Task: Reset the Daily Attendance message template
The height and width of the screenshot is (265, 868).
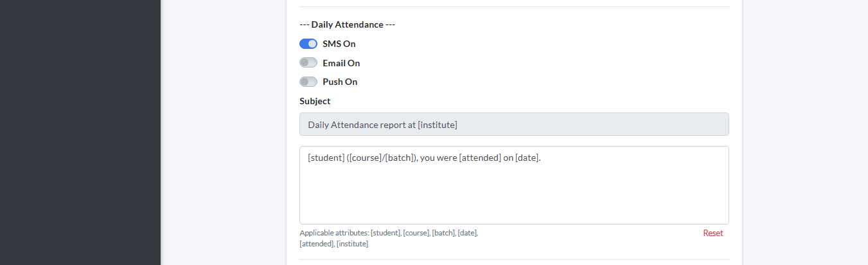Action: (x=713, y=233)
